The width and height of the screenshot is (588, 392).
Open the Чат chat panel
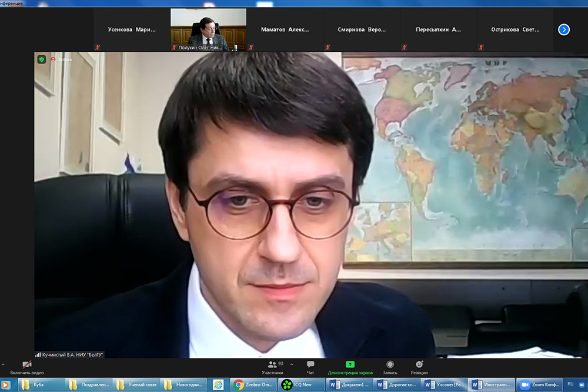click(310, 367)
